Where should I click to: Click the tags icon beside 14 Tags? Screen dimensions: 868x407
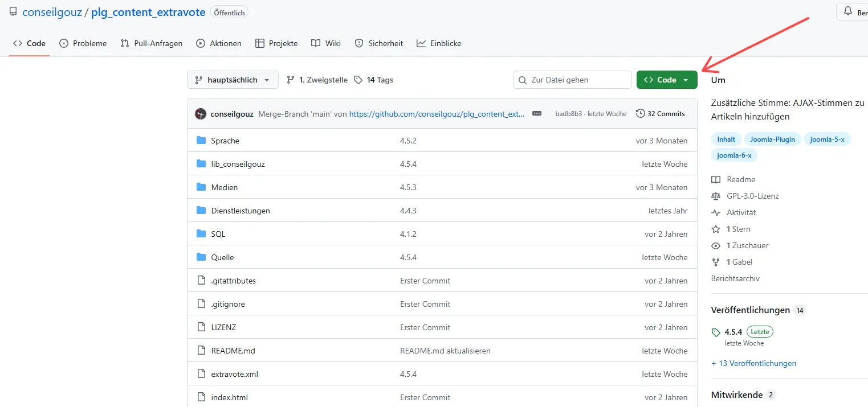(x=358, y=80)
